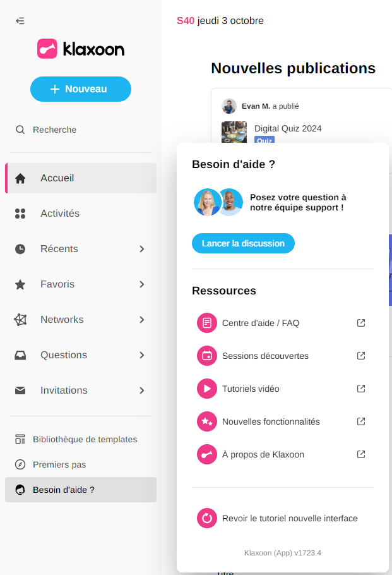Open external link for Sessions découvertes

[361, 356]
